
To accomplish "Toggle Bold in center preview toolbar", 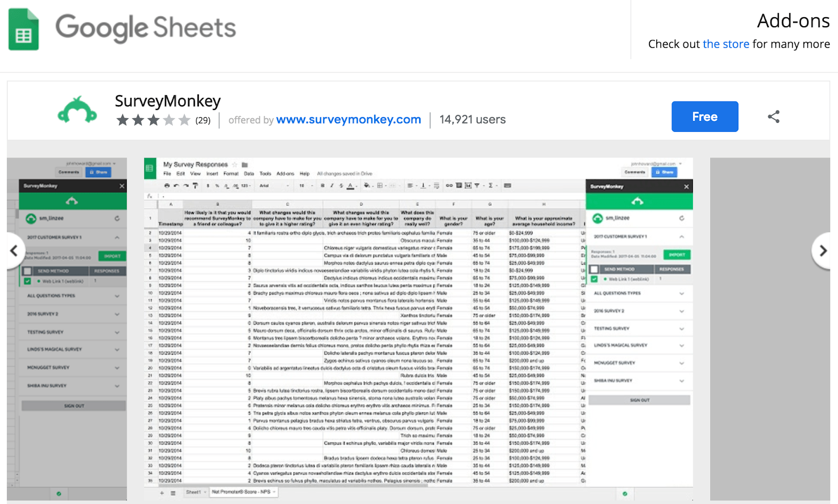I will [323, 185].
